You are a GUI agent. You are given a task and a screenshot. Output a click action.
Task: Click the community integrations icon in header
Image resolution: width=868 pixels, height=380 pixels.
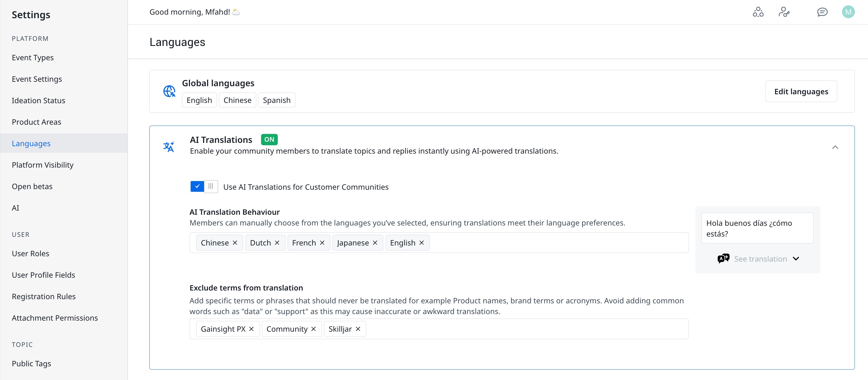(758, 12)
